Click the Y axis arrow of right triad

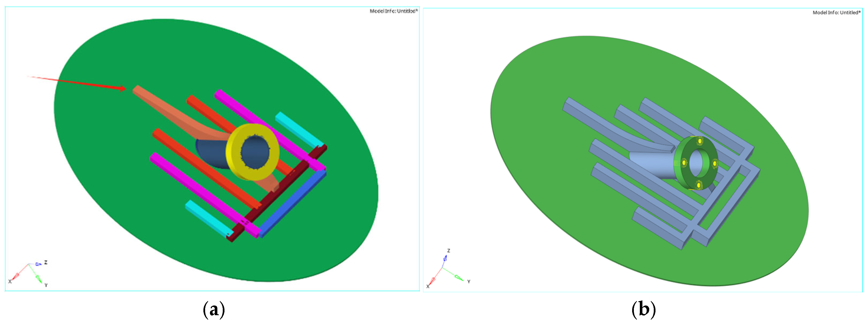[x=459, y=277]
